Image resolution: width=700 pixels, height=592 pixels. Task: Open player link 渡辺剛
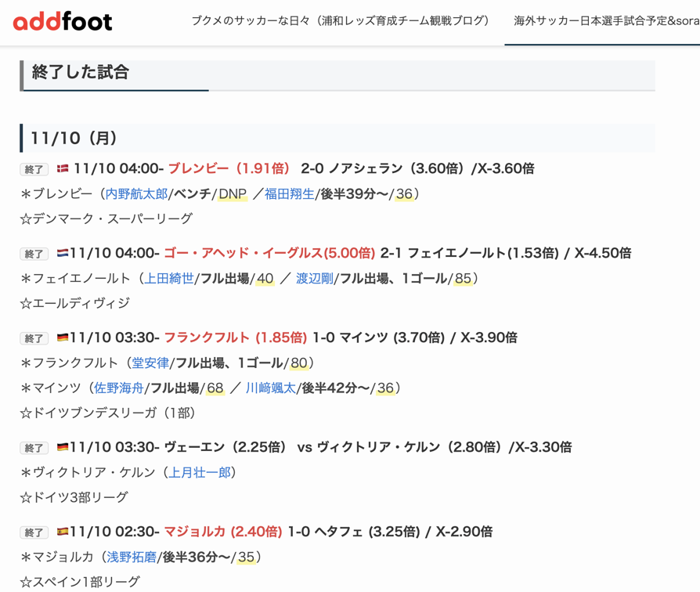tap(315, 278)
